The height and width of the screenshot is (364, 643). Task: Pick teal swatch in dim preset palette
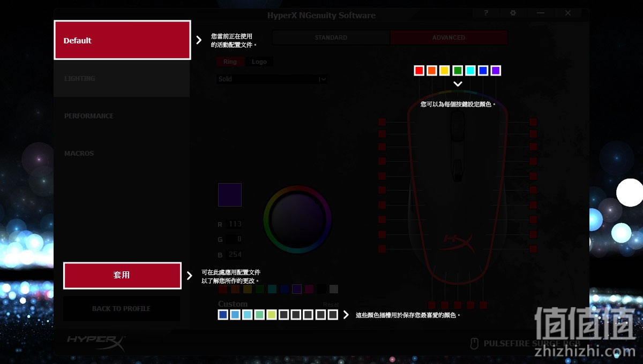(272, 289)
